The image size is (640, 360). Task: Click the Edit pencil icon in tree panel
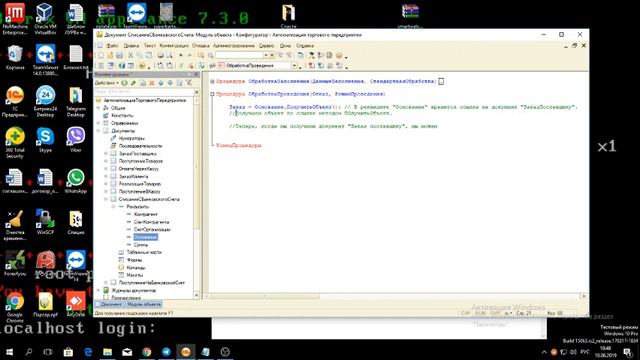pyautogui.click(x=133, y=83)
